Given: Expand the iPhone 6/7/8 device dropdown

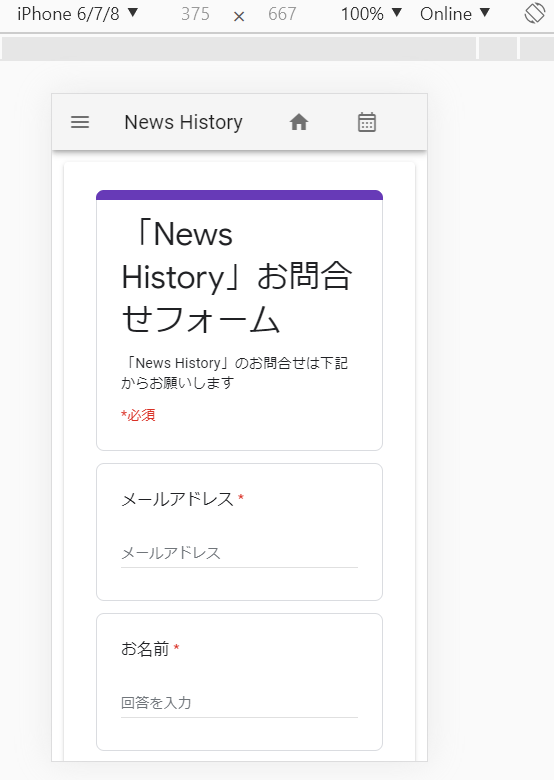Looking at the screenshot, I should [x=77, y=13].
